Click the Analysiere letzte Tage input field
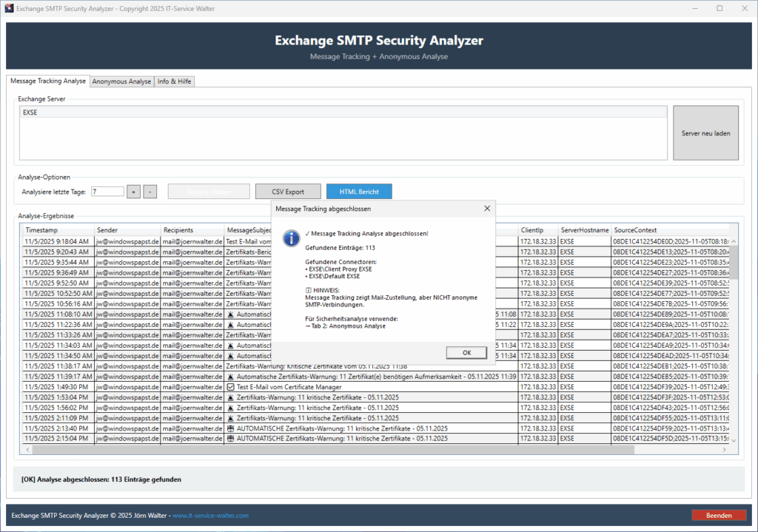The image size is (758, 532). pyautogui.click(x=107, y=191)
